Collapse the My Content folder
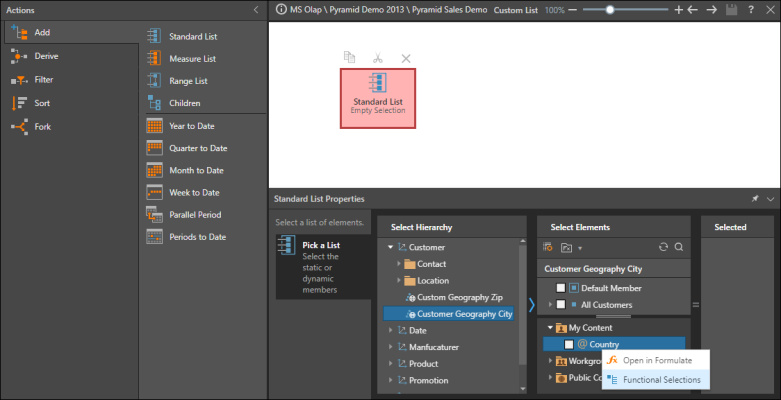The image size is (781, 400). 549,327
